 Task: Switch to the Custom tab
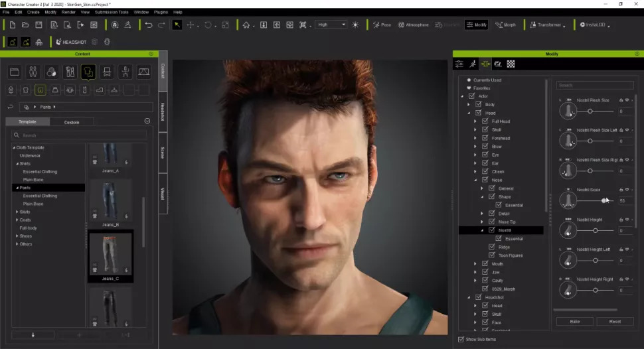tap(72, 122)
